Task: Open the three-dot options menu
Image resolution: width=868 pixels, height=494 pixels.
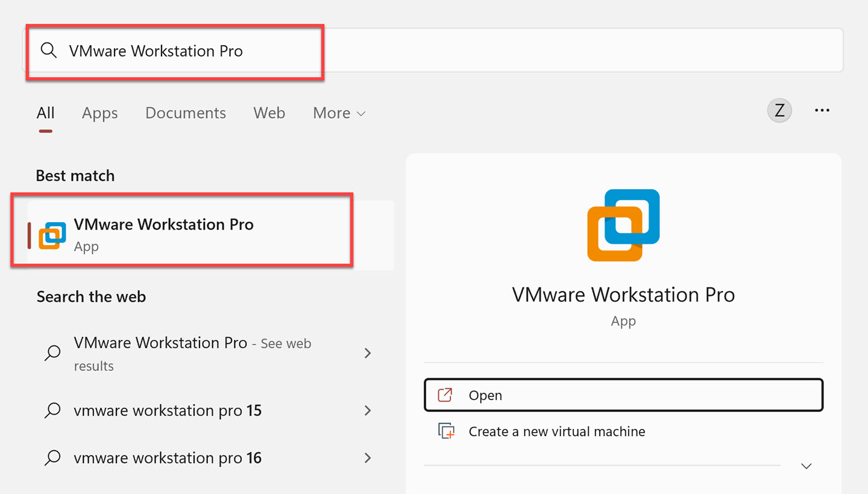Action: click(x=822, y=110)
